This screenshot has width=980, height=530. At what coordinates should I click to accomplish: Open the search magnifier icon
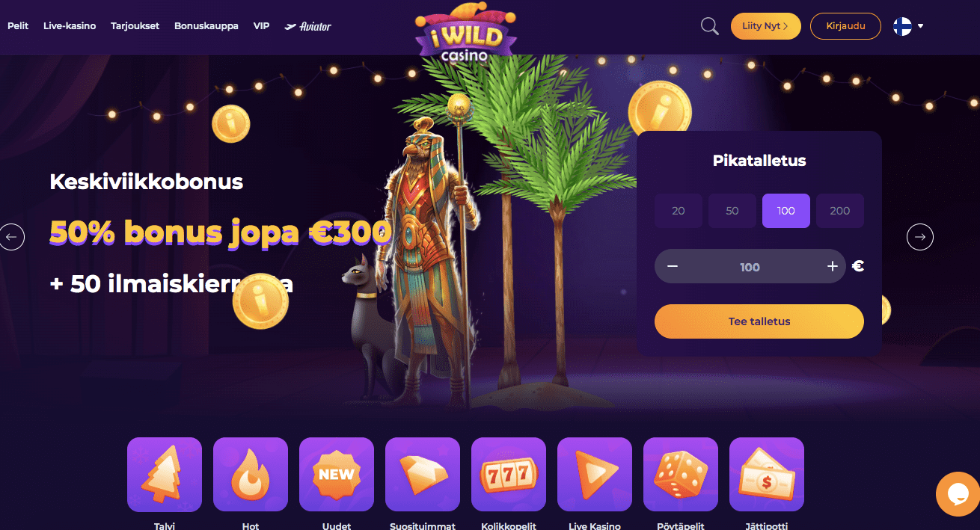click(x=709, y=26)
